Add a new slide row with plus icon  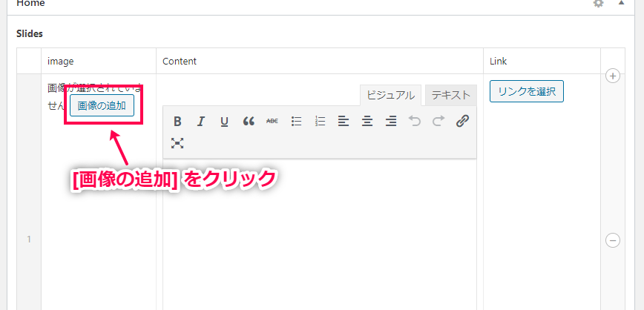pos(613,76)
